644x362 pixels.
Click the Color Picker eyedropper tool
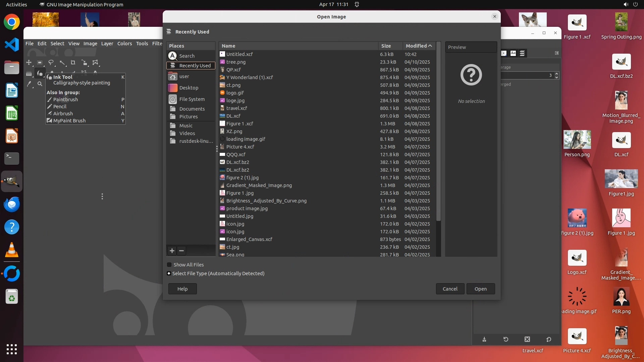[29, 84]
